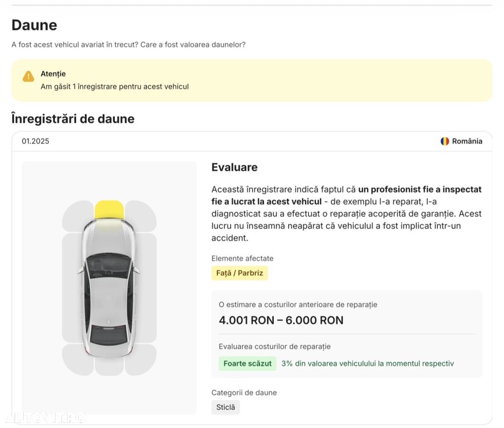Click the 'Atenție' alert title

click(x=53, y=74)
